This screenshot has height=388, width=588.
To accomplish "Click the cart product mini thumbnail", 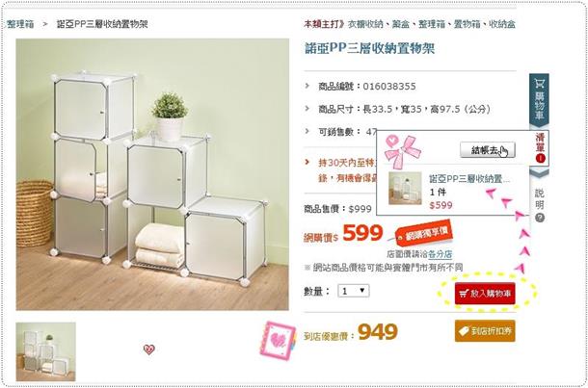I will 405,188.
